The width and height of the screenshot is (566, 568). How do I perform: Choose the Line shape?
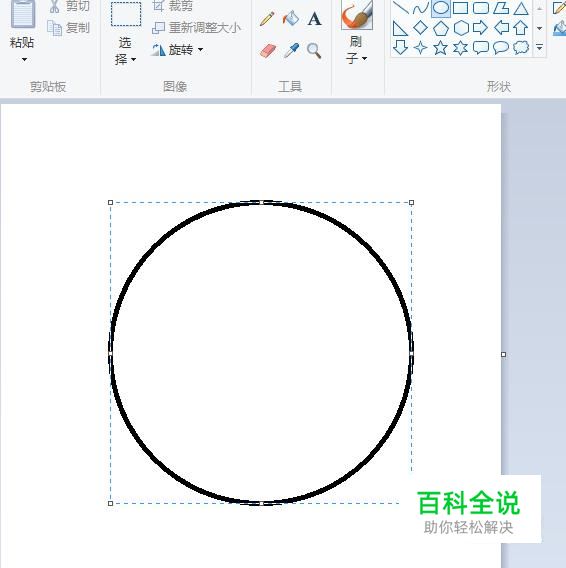tap(400, 7)
